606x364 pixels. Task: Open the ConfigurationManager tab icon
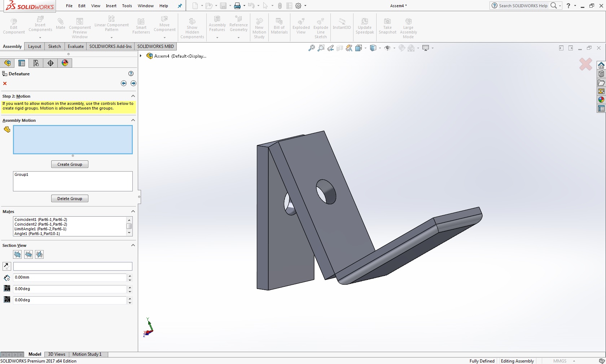pos(36,63)
